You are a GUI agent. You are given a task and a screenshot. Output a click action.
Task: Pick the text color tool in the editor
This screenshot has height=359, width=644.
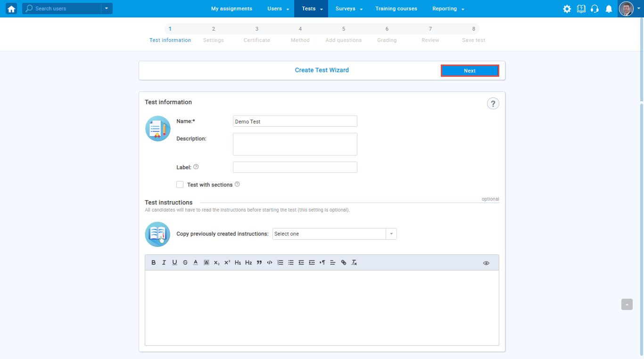pyautogui.click(x=196, y=262)
